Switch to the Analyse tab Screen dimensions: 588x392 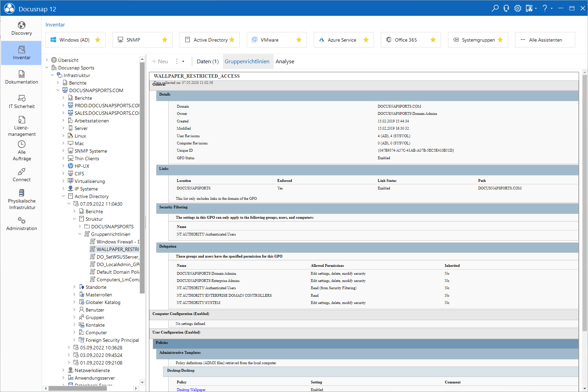[x=285, y=62]
